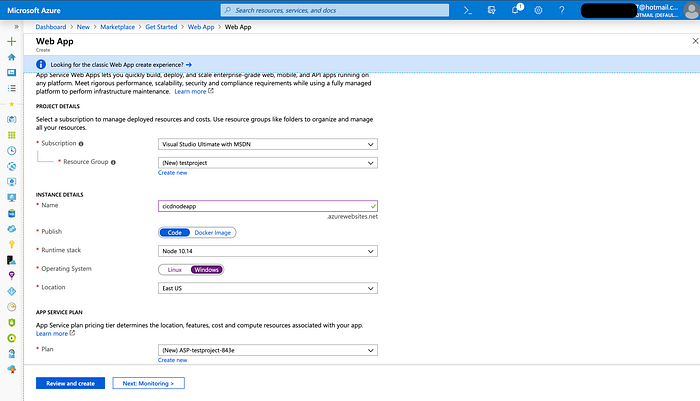700x401 pixels.
Task: Click the yellow Favorites star in sidebar
Action: point(12,104)
